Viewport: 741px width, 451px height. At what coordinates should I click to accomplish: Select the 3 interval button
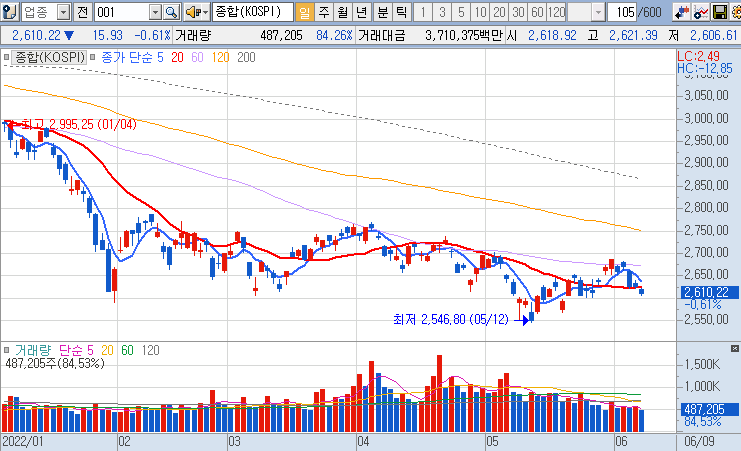[x=442, y=12]
